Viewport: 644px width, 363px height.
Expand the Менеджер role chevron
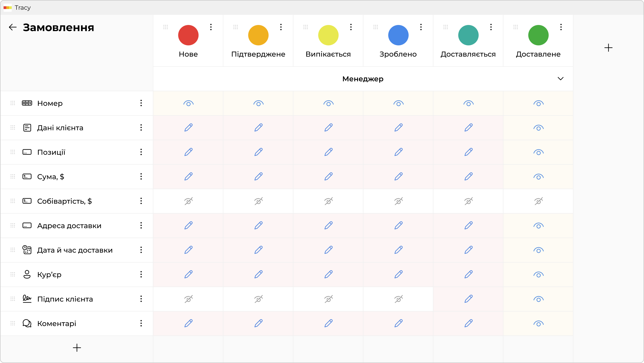tap(560, 79)
